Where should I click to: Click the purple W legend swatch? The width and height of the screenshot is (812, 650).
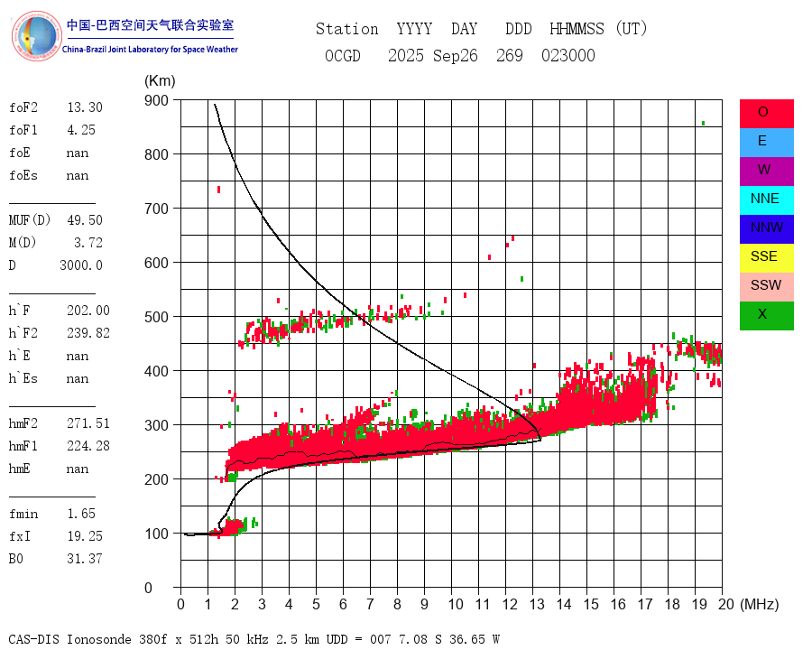coord(766,171)
